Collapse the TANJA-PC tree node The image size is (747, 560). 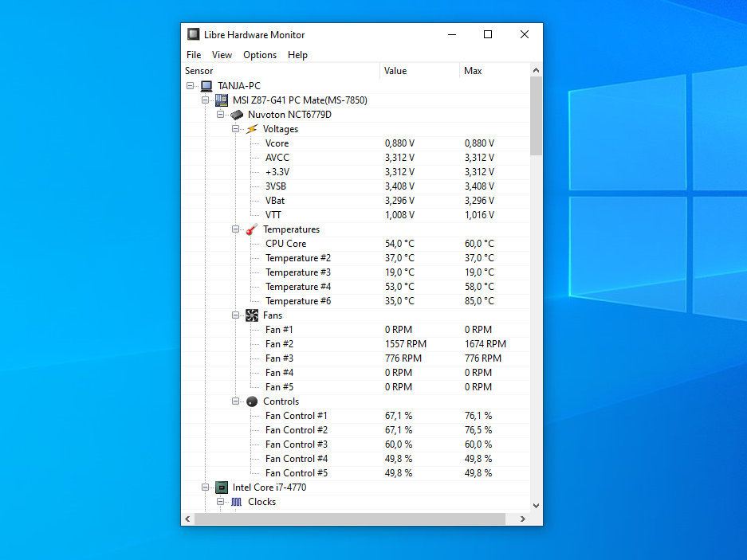pos(191,85)
